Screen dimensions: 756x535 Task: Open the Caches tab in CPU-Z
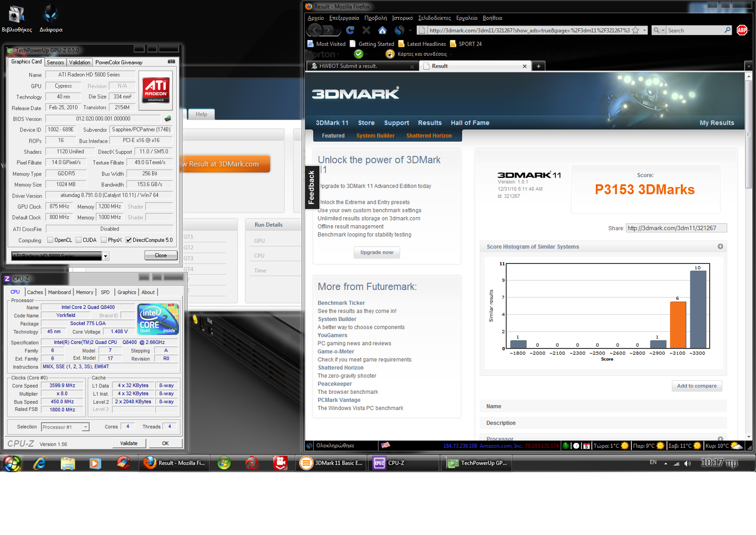coord(35,292)
